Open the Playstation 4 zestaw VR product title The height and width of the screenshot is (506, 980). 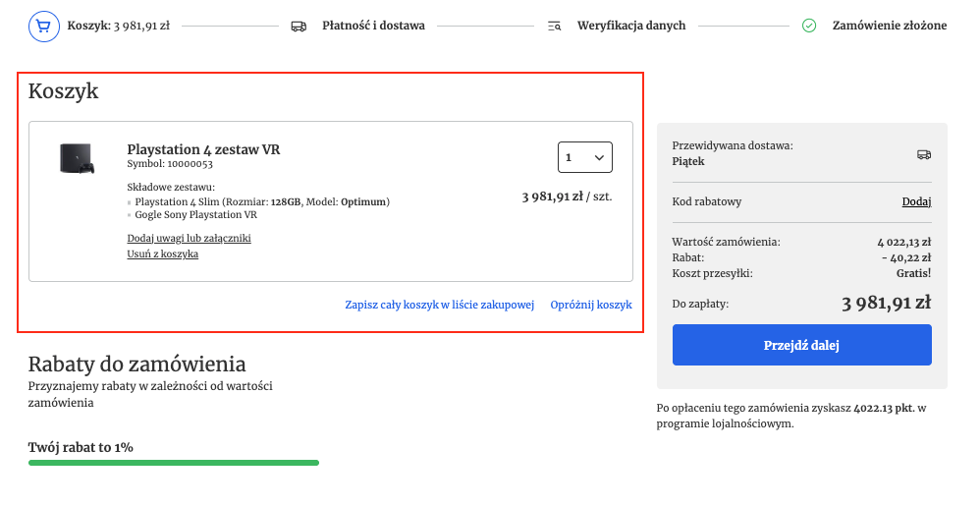[x=203, y=149]
